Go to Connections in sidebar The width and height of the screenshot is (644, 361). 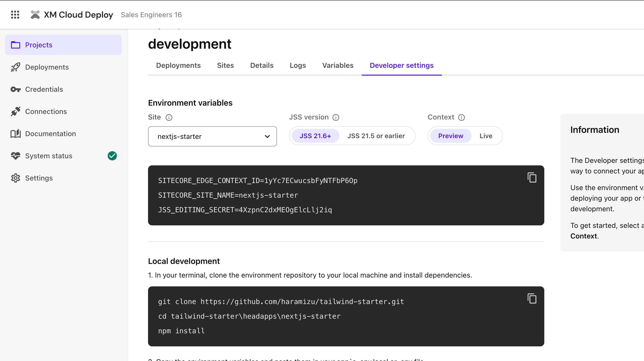[46, 111]
